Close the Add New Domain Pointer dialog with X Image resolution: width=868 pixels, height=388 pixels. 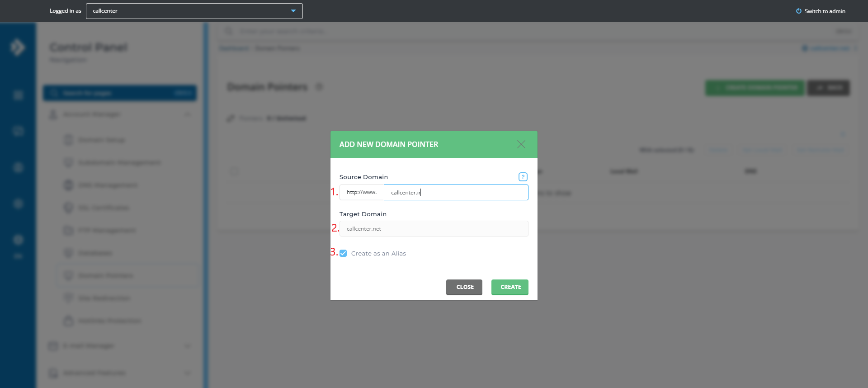pos(521,144)
